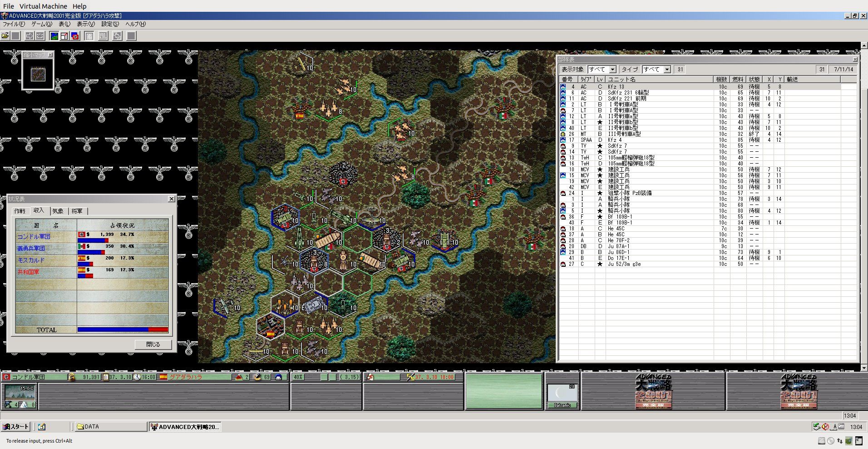
Task: Close the 状況表 window
Action: click(171, 199)
